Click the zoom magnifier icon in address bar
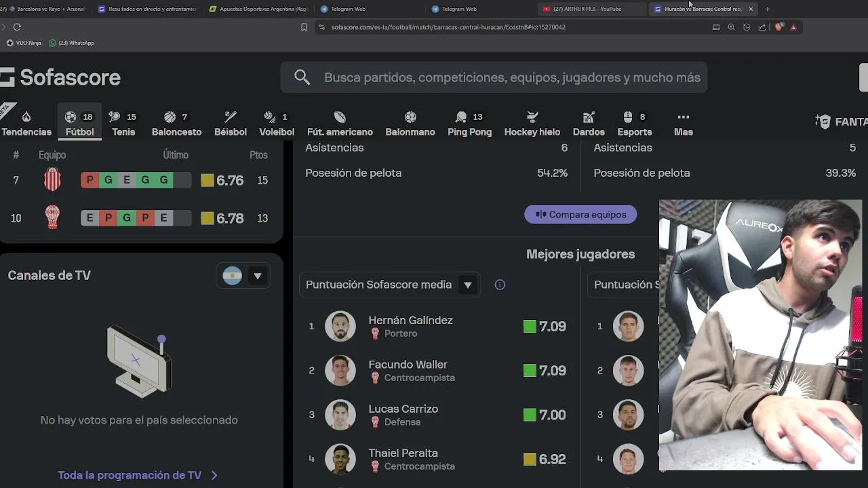This screenshot has width=868, height=488. pyautogui.click(x=731, y=27)
